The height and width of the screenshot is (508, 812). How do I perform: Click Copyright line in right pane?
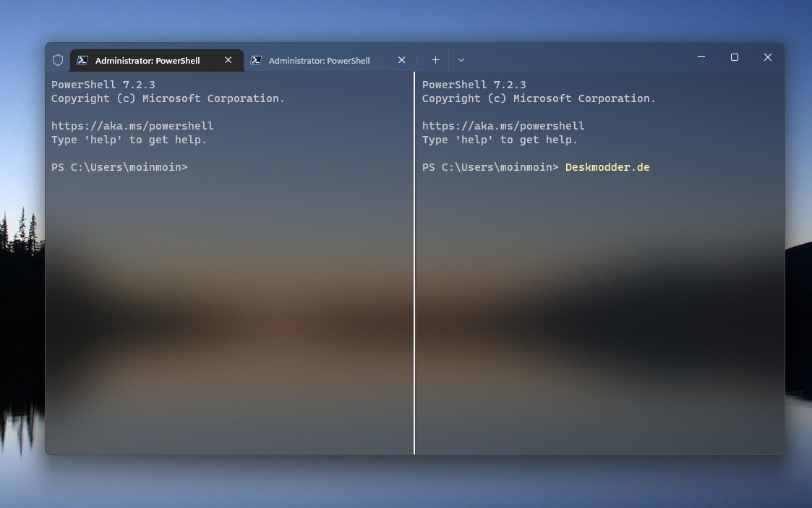[x=539, y=98]
